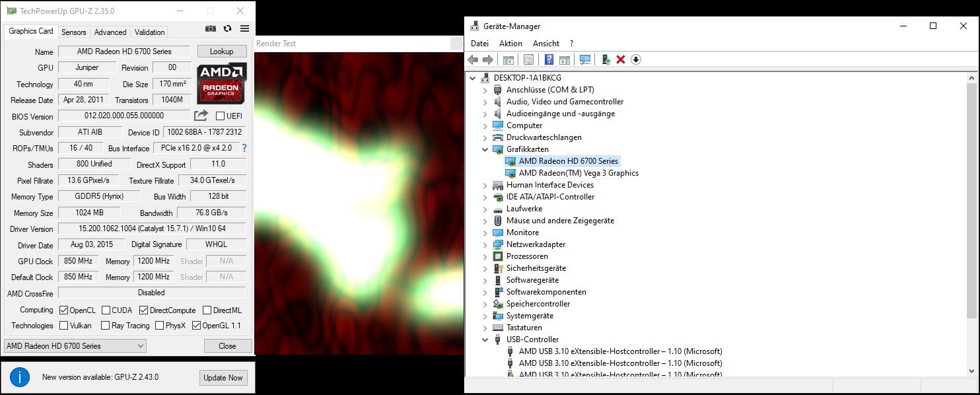Viewport: 980px width, 395px height.
Task: Open the Aktion menu
Action: (x=510, y=44)
